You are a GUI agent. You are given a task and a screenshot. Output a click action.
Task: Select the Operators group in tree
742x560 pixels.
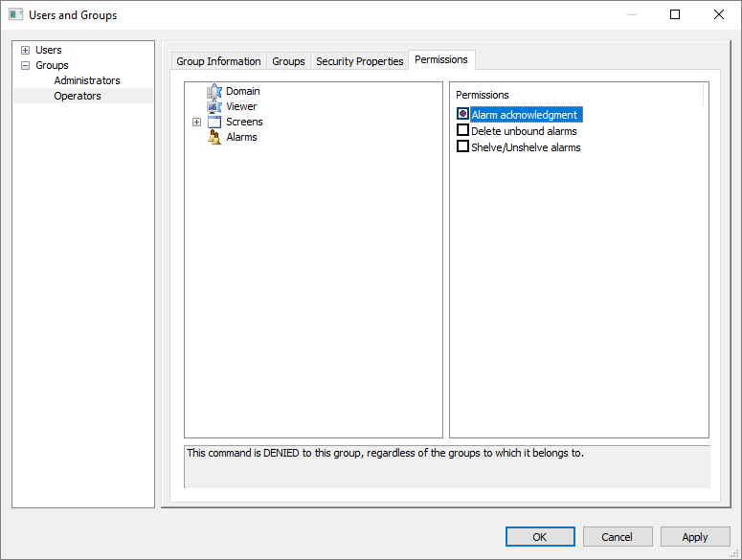point(78,97)
